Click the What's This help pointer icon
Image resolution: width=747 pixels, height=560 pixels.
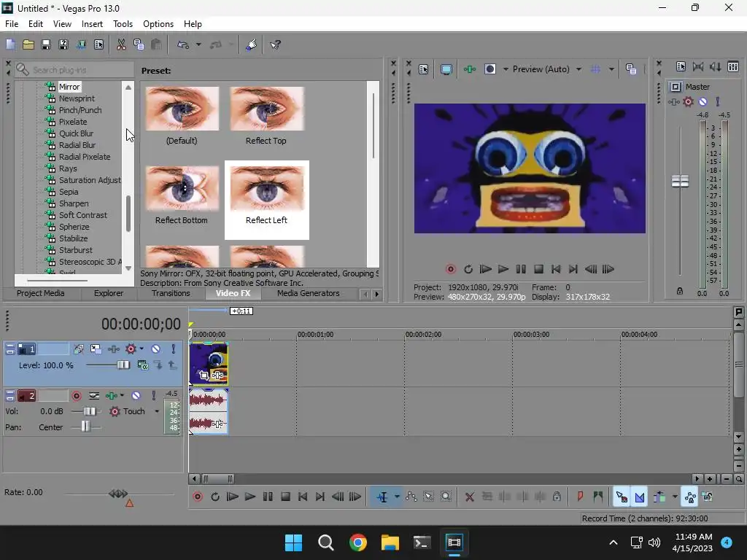click(x=275, y=44)
